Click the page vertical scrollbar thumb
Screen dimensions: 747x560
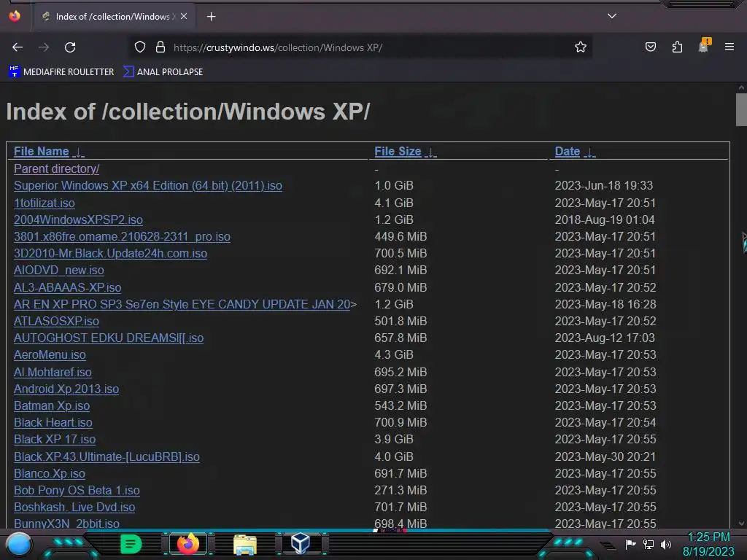tap(741, 109)
